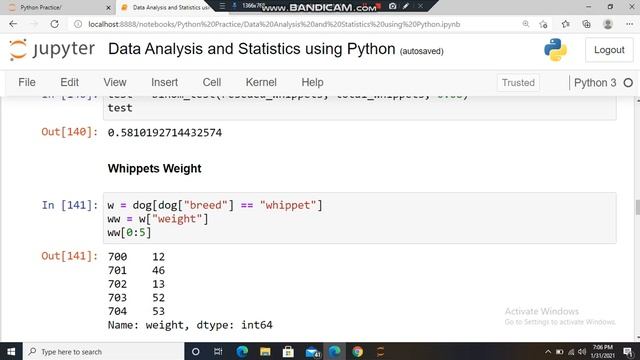640x360 pixels.
Task: Click output row 700 with value 12
Action: coord(136,257)
